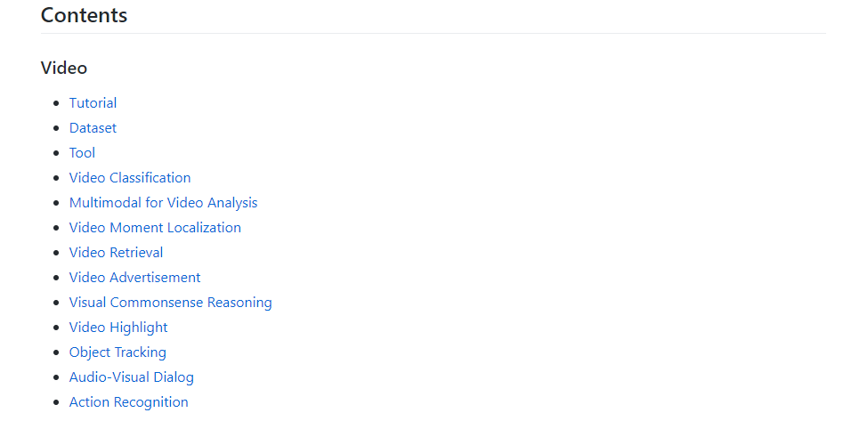868x429 pixels.
Task: Open the Action Recognition link
Action: tap(128, 402)
